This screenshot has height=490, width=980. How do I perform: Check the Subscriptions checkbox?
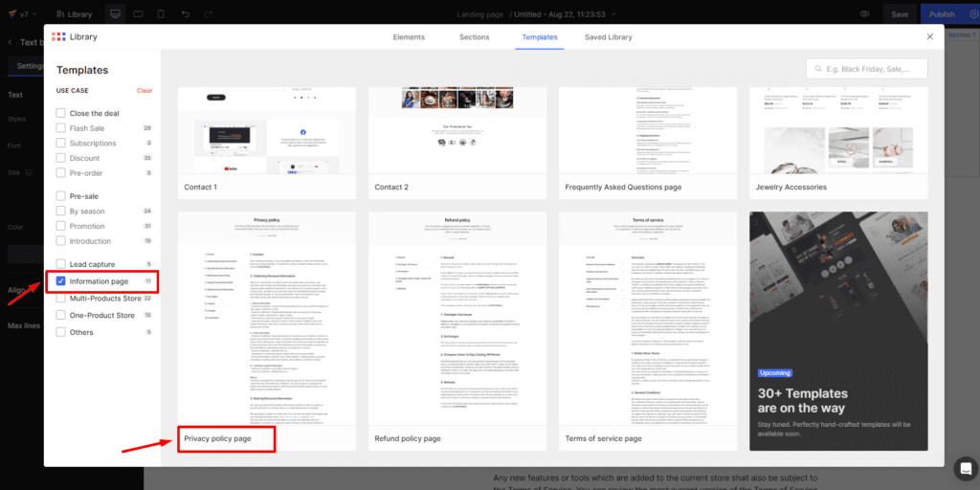coord(60,144)
